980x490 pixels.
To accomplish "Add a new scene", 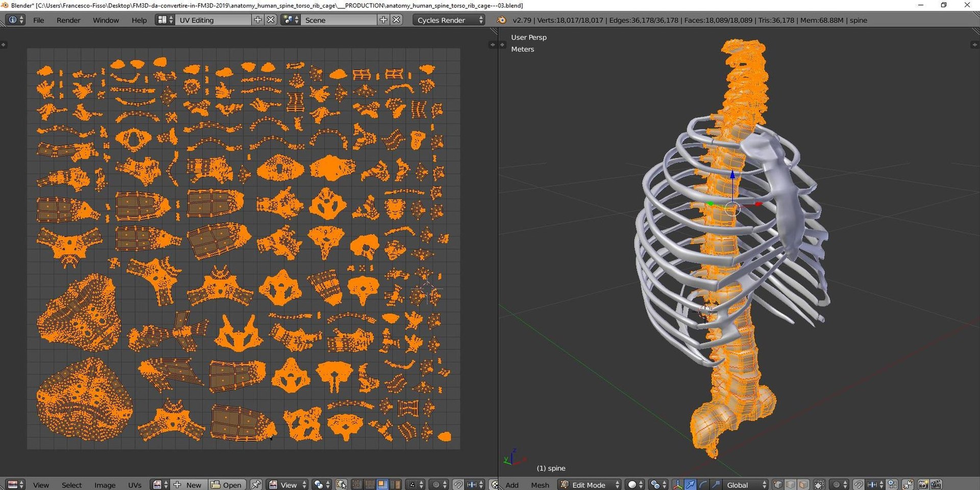I will [383, 20].
